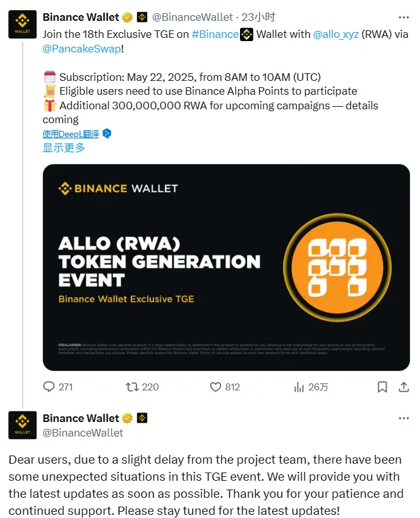This screenshot has height=518, width=420.
Task: Click the reply icon showing 271
Action: (51, 387)
